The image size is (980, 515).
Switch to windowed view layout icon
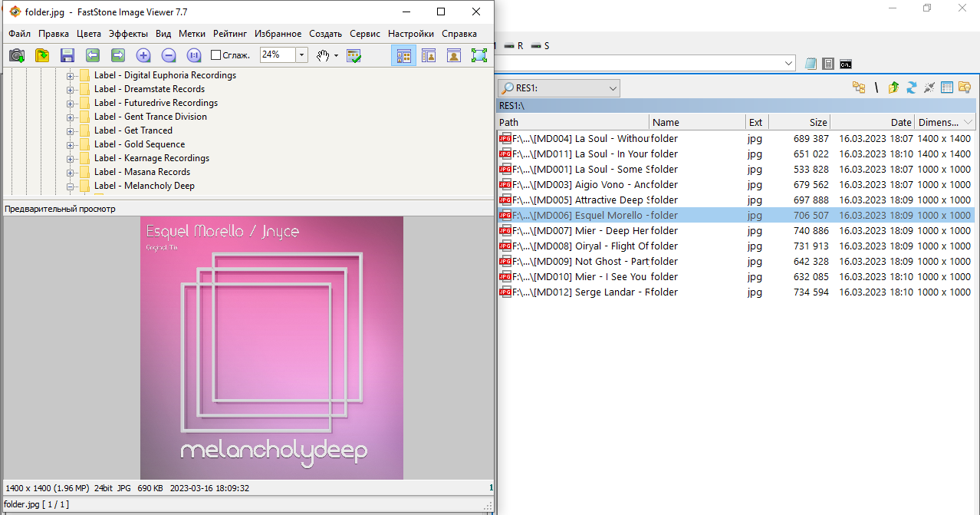point(429,55)
